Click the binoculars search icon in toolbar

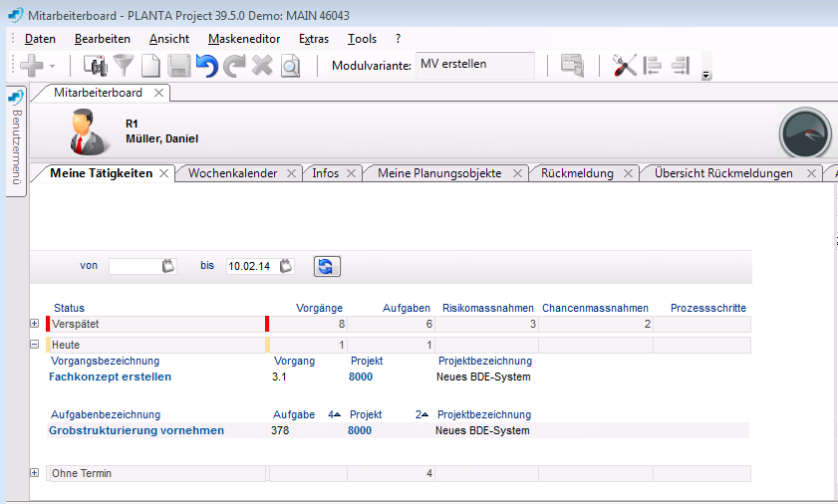(97, 66)
